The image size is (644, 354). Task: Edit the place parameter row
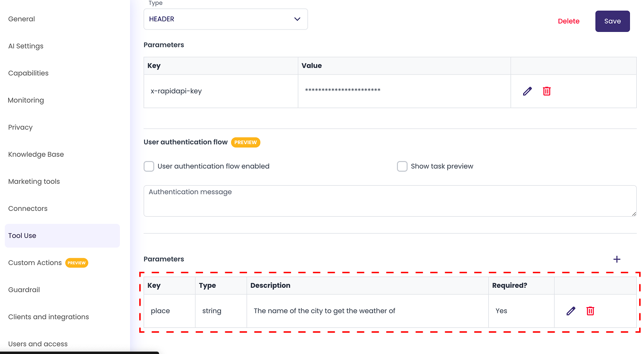click(x=571, y=311)
